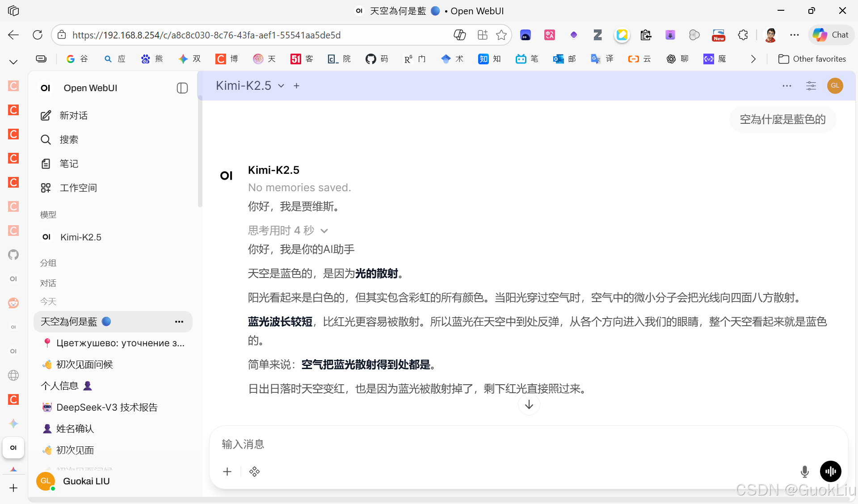This screenshot has height=504, width=858.
Task: Open the 搜索 search option in sidebar
Action: point(69,140)
